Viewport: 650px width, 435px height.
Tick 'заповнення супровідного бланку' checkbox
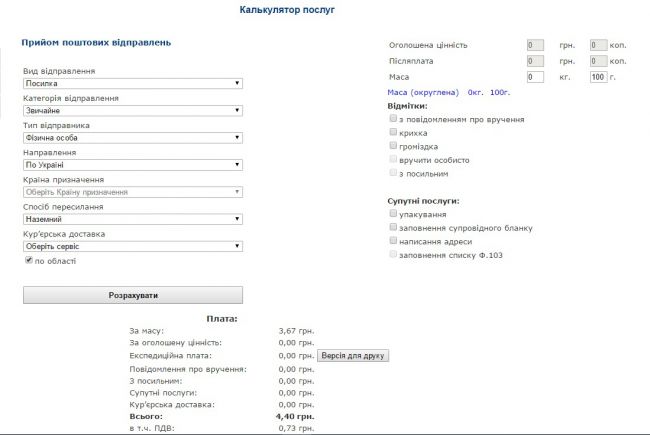click(x=394, y=227)
